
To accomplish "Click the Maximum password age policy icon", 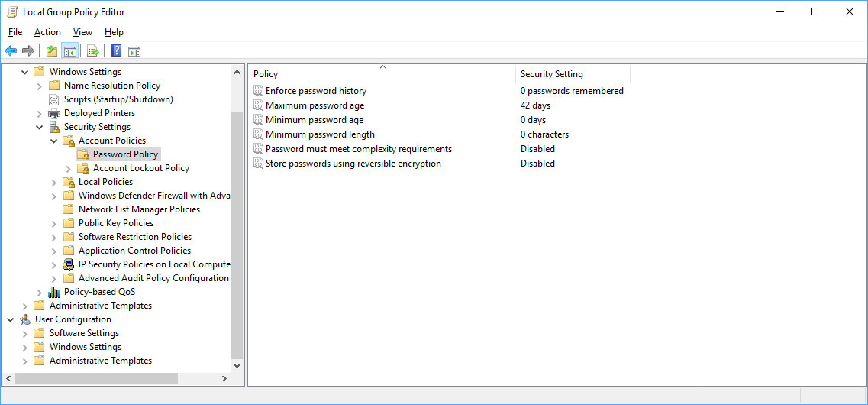I will point(258,105).
